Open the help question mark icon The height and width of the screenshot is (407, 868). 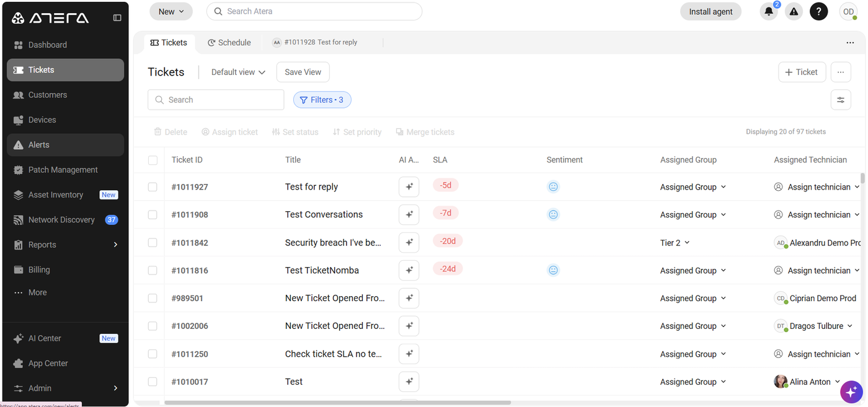(x=818, y=11)
